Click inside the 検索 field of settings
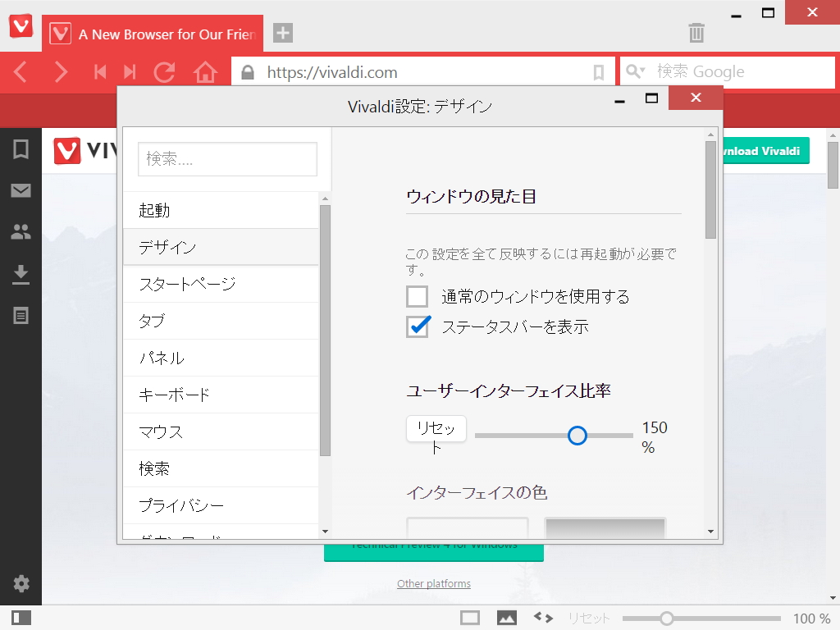Screen dimensions: 840x630 [x=227, y=158]
